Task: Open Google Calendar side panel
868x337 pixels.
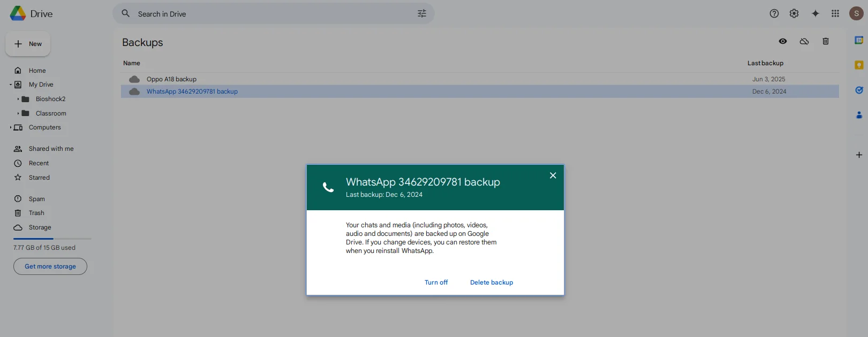Action: pyautogui.click(x=859, y=40)
